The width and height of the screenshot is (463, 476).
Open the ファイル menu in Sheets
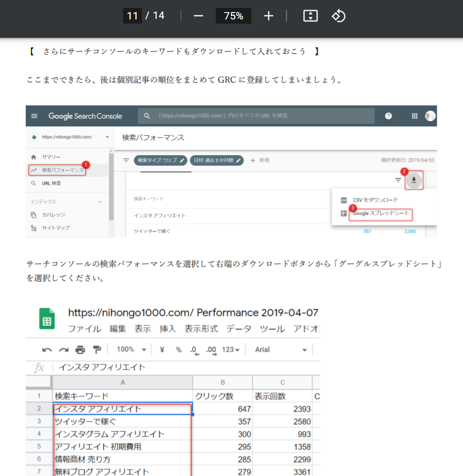(x=84, y=329)
